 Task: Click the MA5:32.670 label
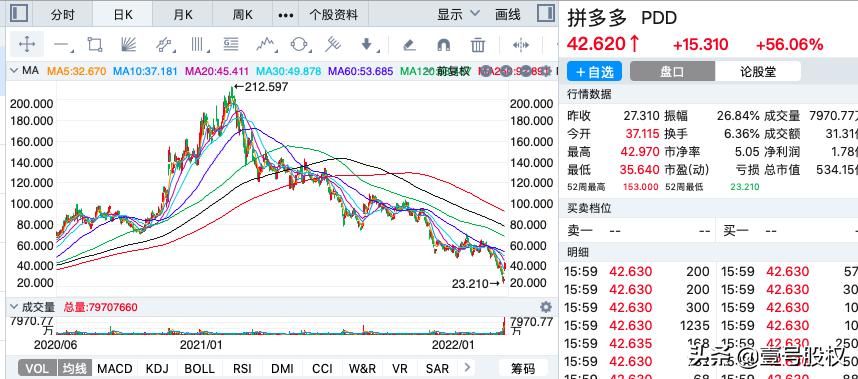click(x=77, y=71)
